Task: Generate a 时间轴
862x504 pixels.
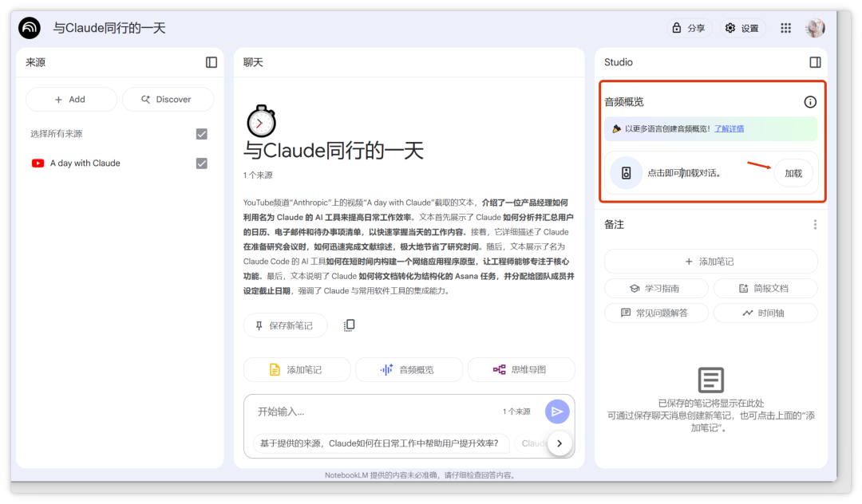Action: [765, 313]
